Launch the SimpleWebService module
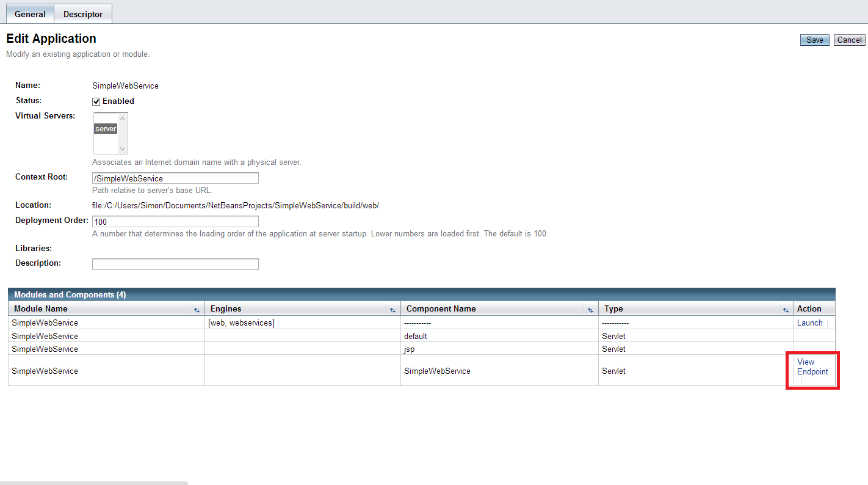 tap(809, 323)
